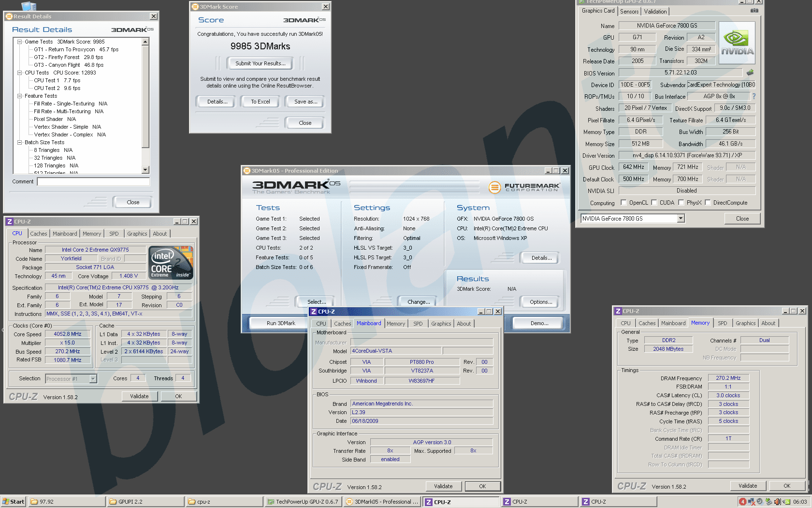812x508 pixels.
Task: Switch to 3DMark05 Professional taskbar item
Action: pos(382,502)
